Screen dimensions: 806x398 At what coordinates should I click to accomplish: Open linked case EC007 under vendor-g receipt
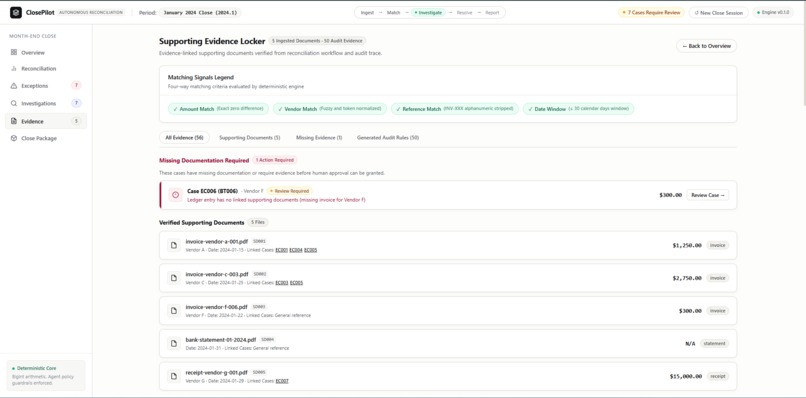282,381
